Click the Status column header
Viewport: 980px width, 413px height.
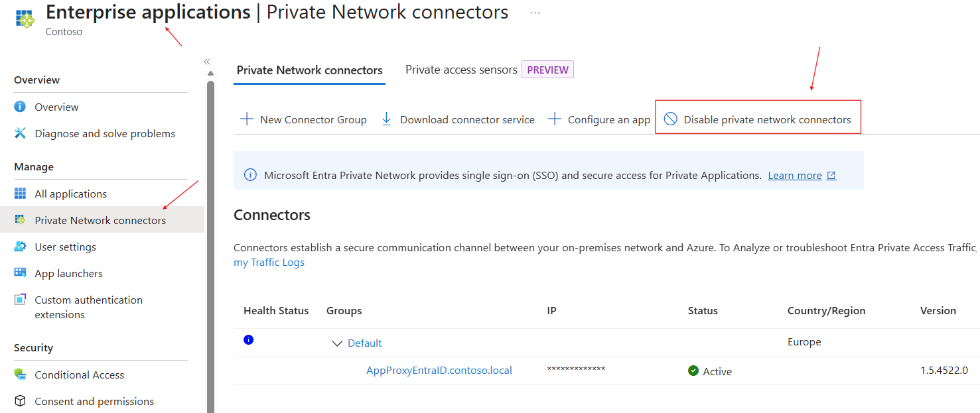(703, 310)
